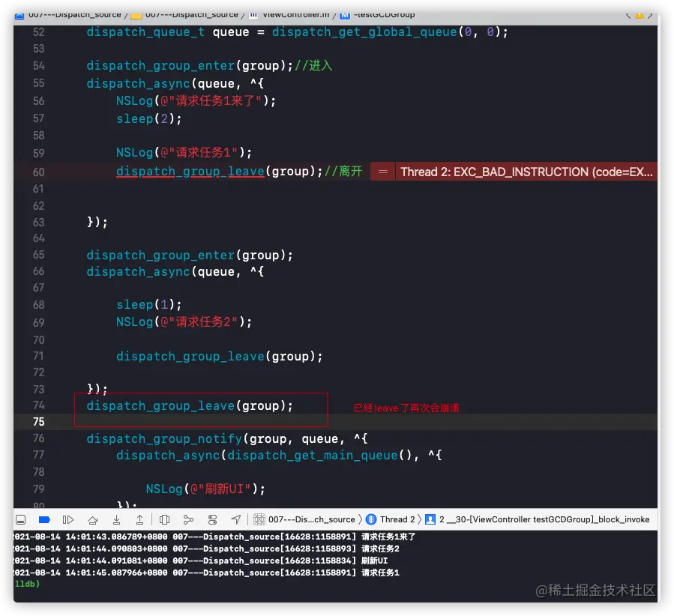Image resolution: width=674 pixels, height=616 pixels.
Task: Click the simulate location arrow icon
Action: point(236,520)
